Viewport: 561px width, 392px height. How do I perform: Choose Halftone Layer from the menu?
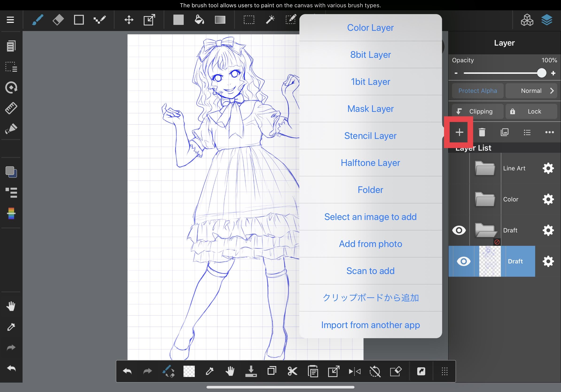point(370,163)
